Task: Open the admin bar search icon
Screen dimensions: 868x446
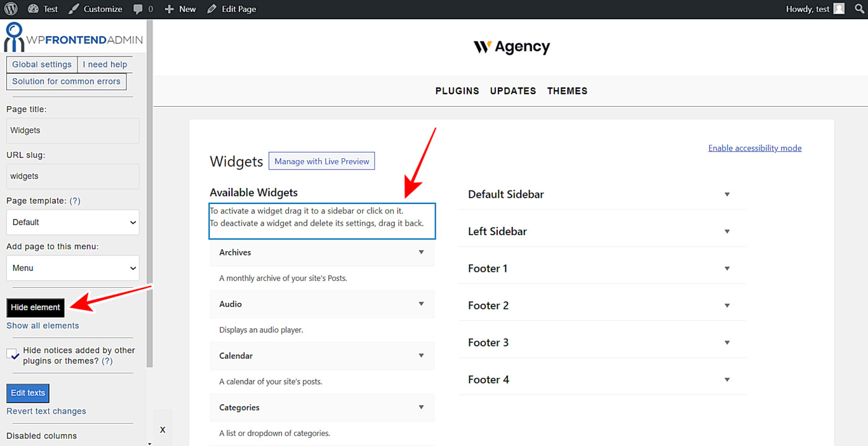Action: click(859, 9)
